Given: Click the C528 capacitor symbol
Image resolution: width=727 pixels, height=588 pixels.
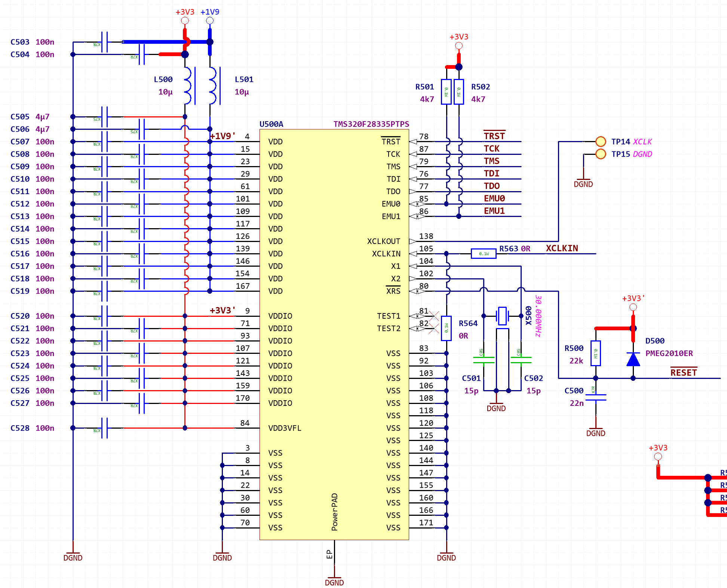Looking at the screenshot, I should click(105, 428).
